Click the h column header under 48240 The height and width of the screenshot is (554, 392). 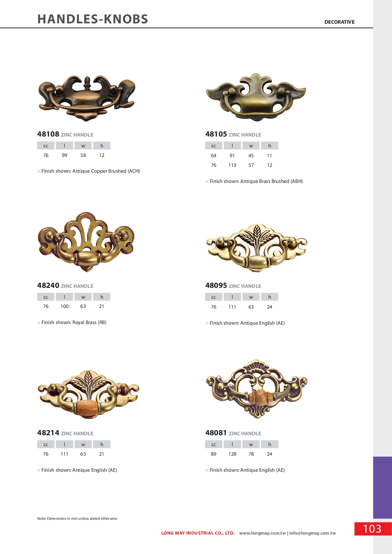pos(102,297)
